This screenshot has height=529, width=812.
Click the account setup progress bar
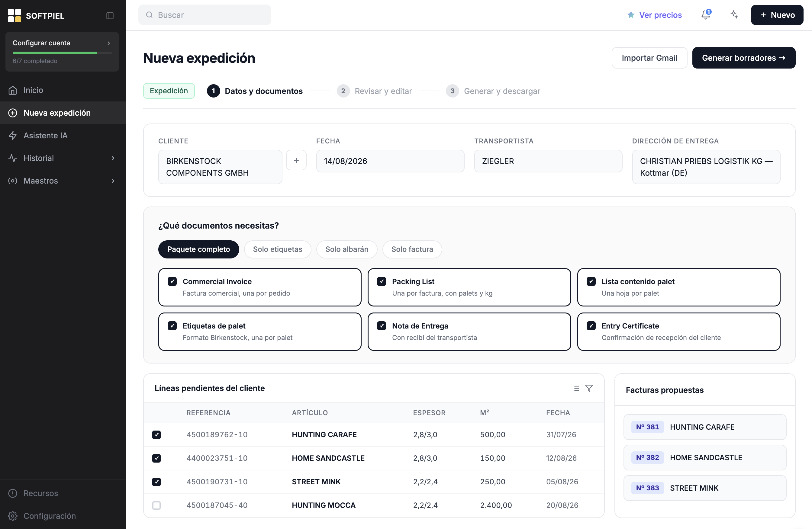62,53
